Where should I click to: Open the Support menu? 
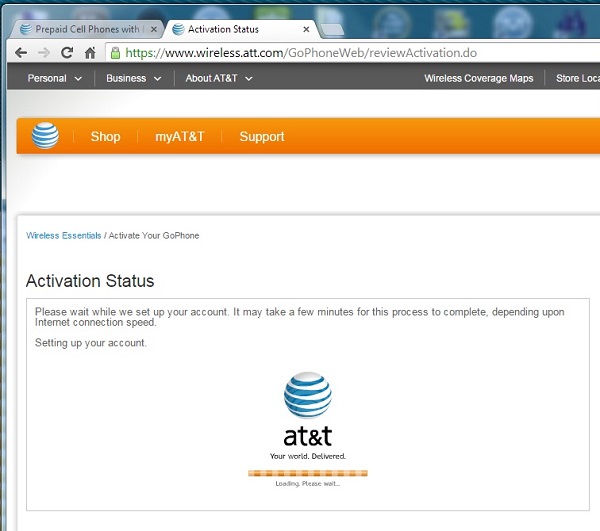[262, 137]
